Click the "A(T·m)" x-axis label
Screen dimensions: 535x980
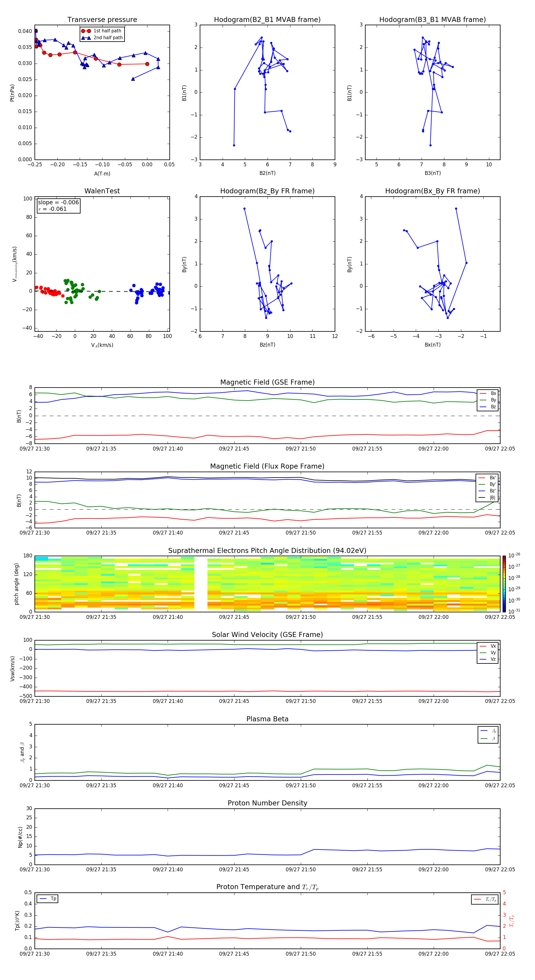[102, 174]
